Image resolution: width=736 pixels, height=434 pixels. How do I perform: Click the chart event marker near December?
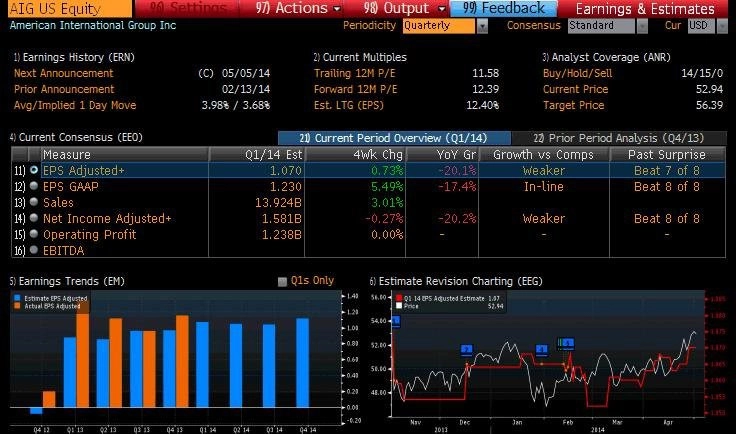click(466, 350)
